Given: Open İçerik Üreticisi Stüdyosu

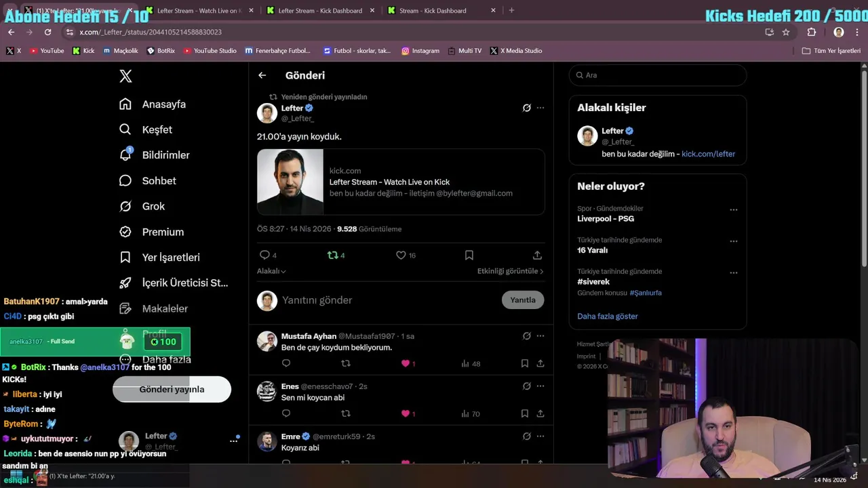Looking at the screenshot, I should pos(174,283).
